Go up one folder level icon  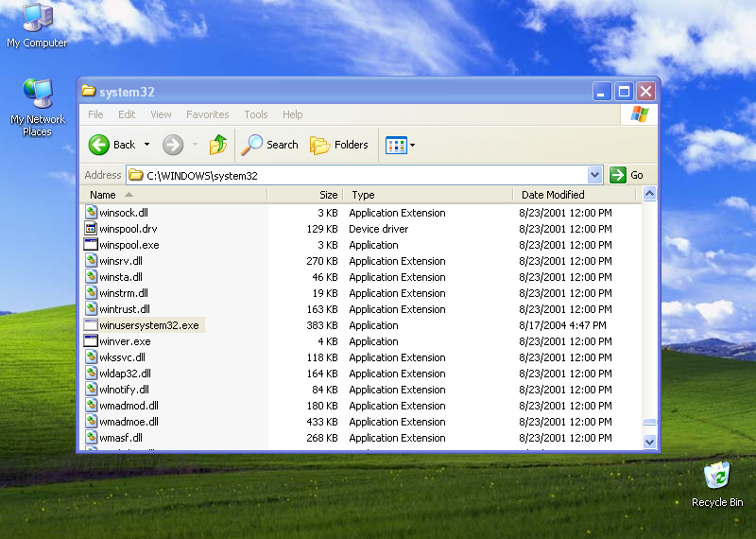coord(218,145)
